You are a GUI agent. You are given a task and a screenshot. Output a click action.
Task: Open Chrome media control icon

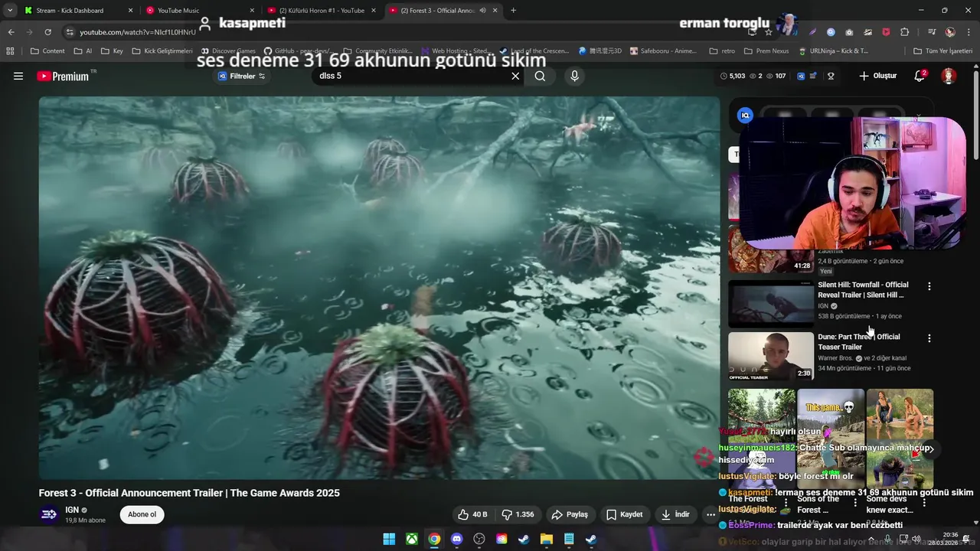point(932,32)
